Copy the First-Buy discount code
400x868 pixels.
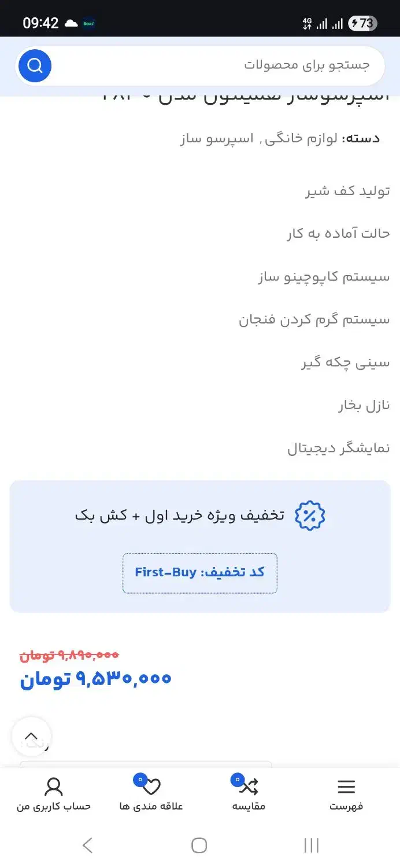[200, 573]
